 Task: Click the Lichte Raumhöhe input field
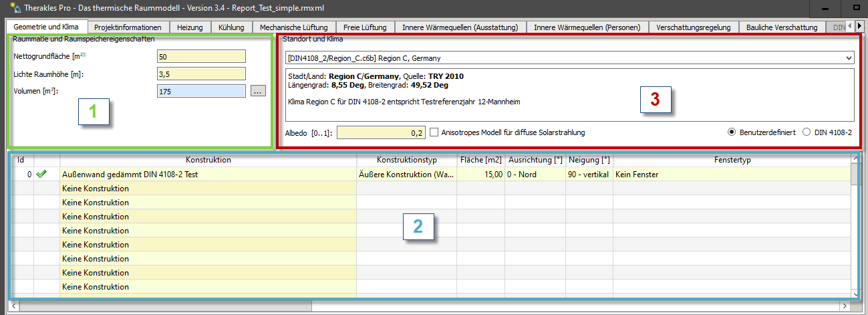(x=202, y=74)
